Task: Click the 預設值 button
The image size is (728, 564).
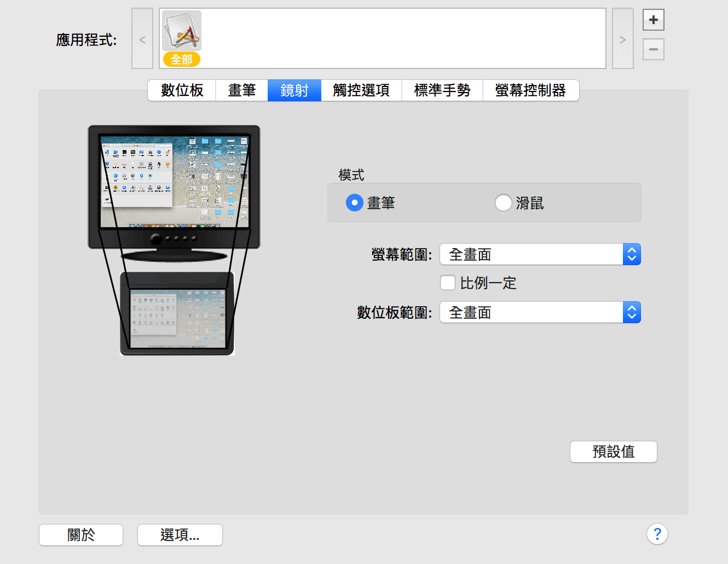Action: tap(614, 452)
